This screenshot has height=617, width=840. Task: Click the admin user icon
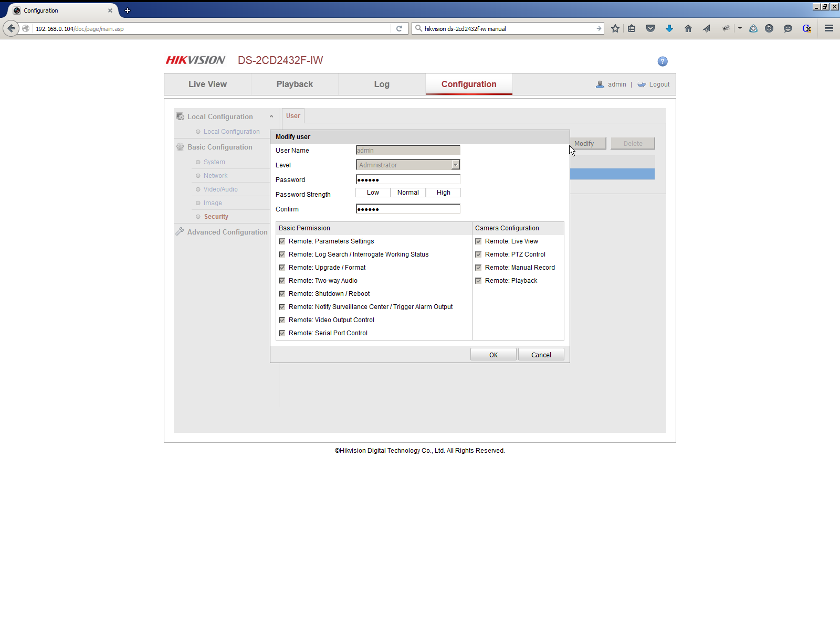(600, 84)
